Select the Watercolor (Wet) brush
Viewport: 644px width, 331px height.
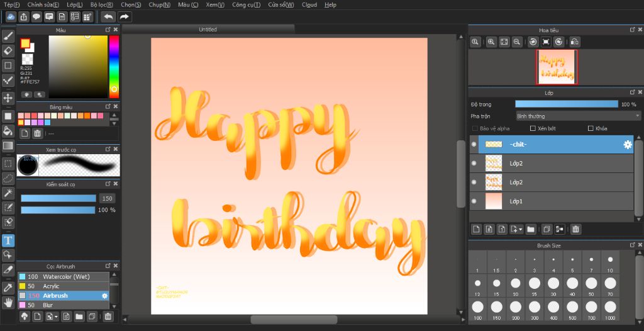click(64, 277)
